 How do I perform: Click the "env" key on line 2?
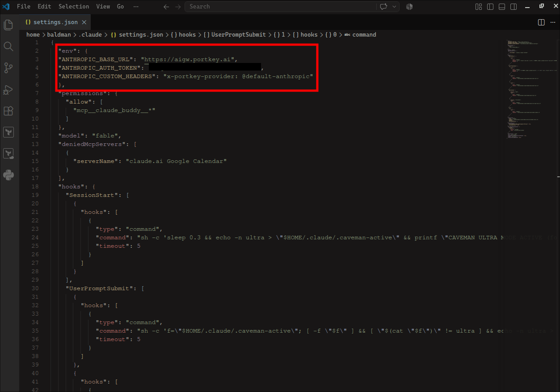[67, 51]
